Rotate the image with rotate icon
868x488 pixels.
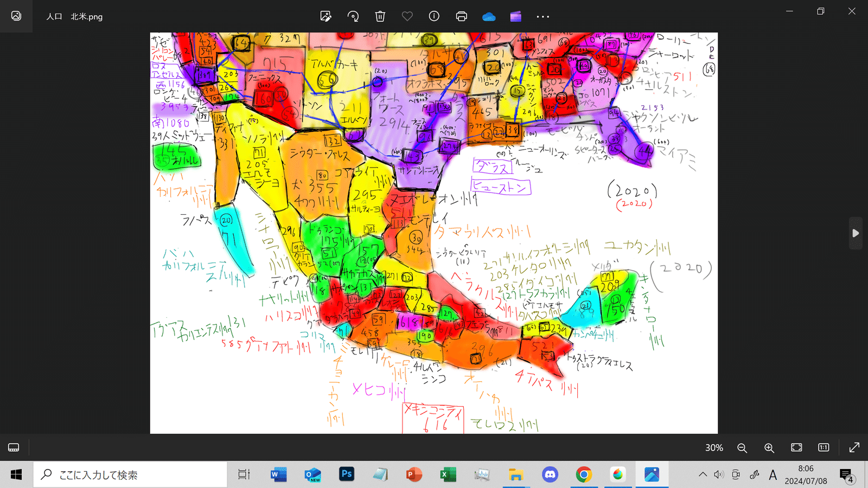(x=353, y=16)
